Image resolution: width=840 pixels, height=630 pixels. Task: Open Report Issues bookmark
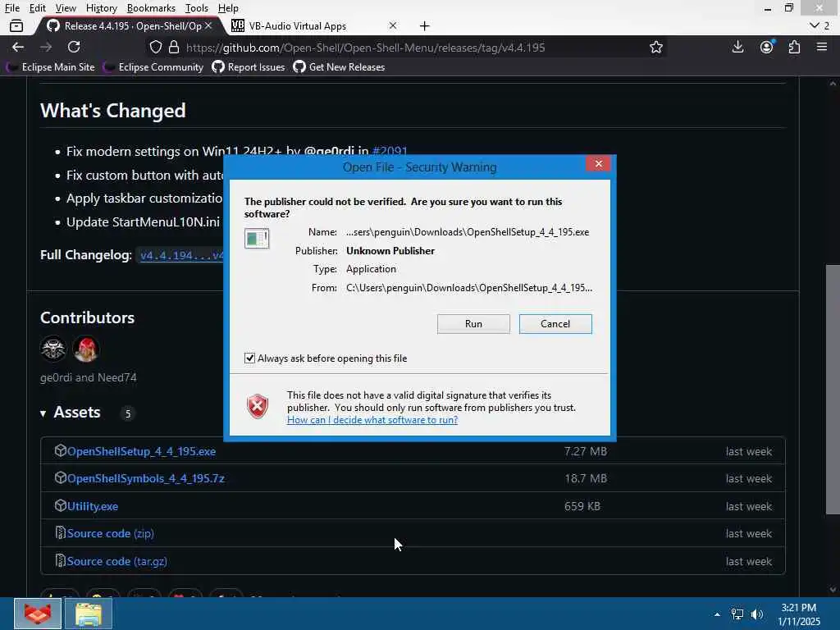tap(249, 67)
